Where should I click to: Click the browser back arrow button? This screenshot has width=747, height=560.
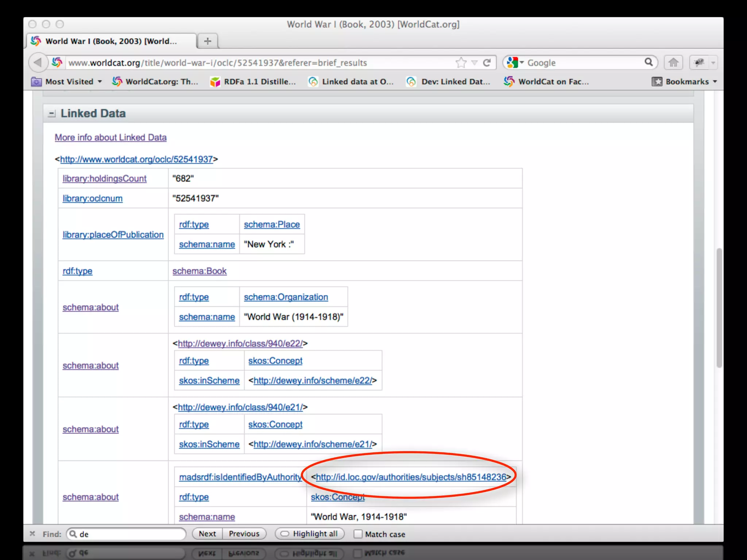[x=38, y=63]
